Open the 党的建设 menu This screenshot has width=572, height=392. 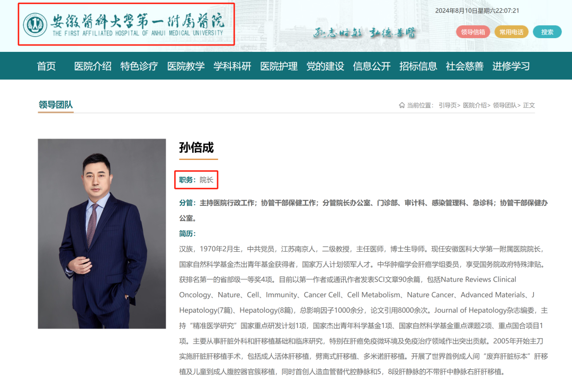coord(325,66)
